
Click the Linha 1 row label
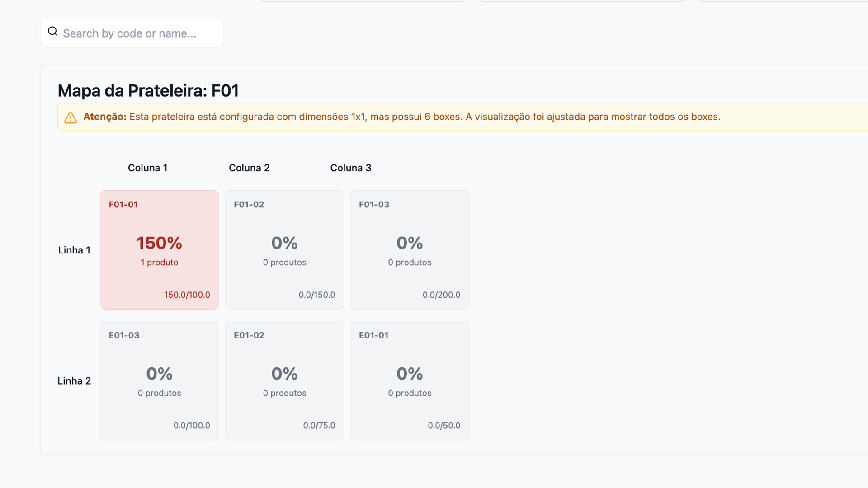[x=74, y=250]
